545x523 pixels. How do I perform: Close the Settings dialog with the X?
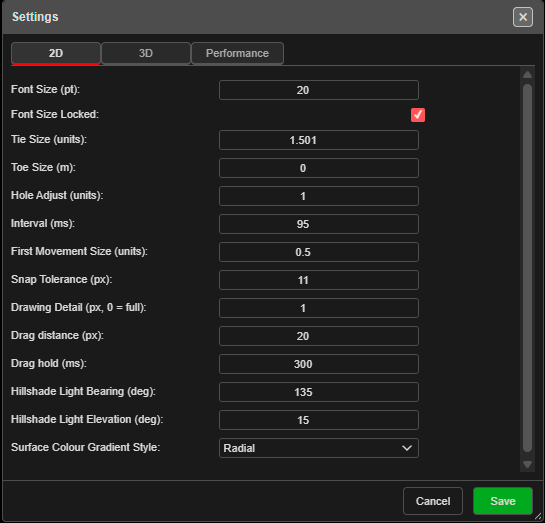click(522, 17)
